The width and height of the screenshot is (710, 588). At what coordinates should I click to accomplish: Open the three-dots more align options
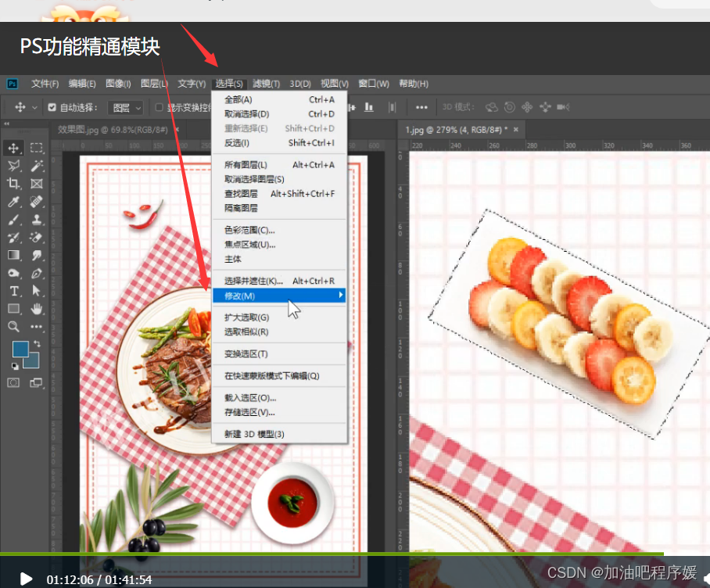[421, 107]
